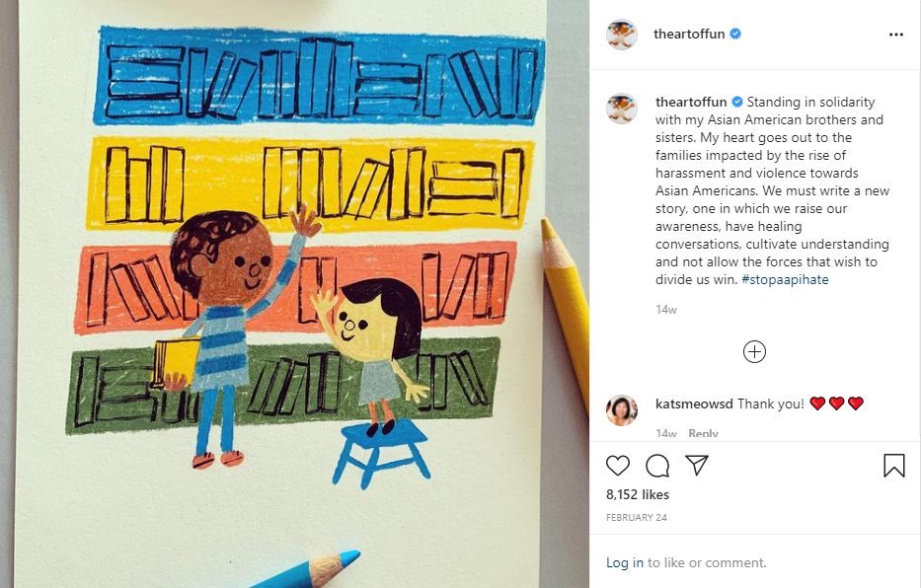
Task: Reply to katsmeowsd's comment
Action: coord(703,433)
